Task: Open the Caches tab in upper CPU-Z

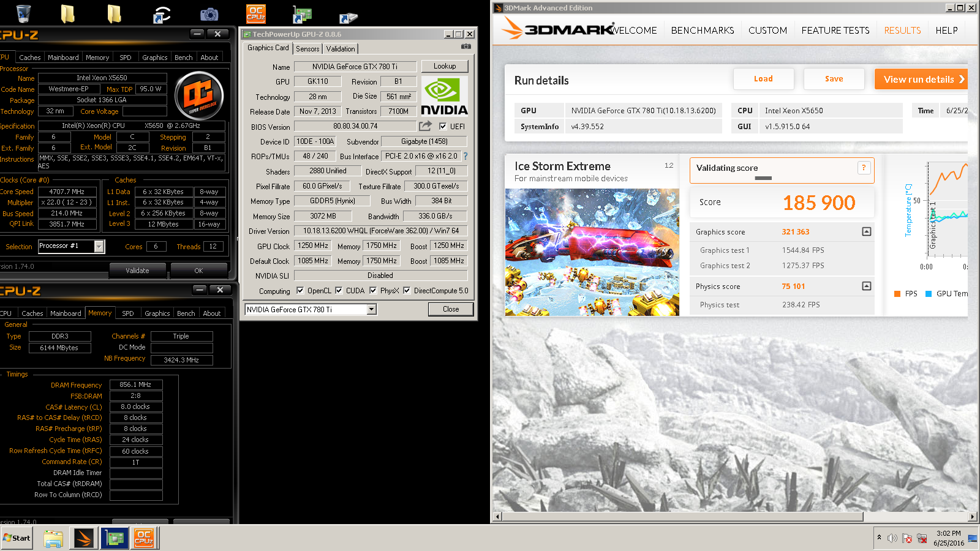Action: coord(29,58)
